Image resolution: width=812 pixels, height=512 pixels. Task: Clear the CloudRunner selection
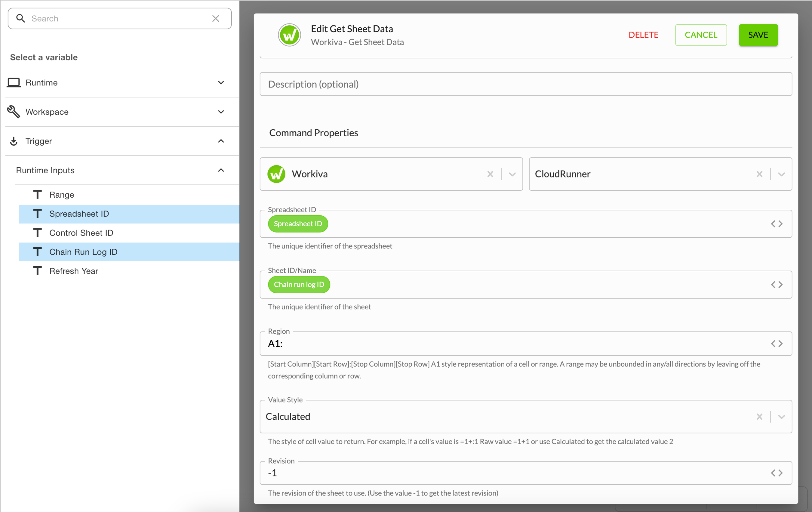pos(759,174)
